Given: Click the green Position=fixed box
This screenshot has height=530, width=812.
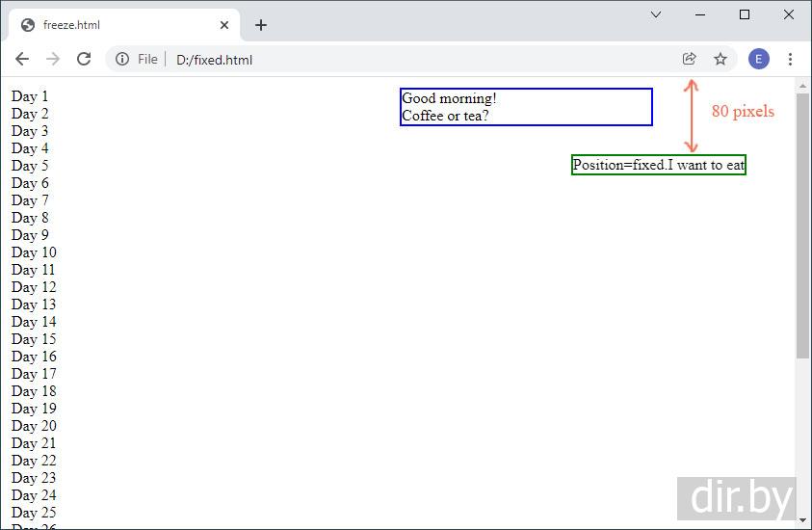Looking at the screenshot, I should point(658,165).
